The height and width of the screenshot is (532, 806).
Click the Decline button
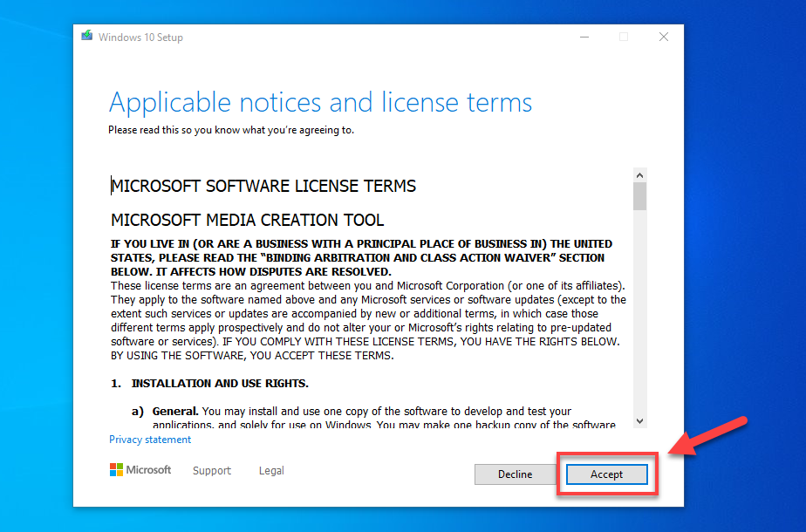pos(515,474)
